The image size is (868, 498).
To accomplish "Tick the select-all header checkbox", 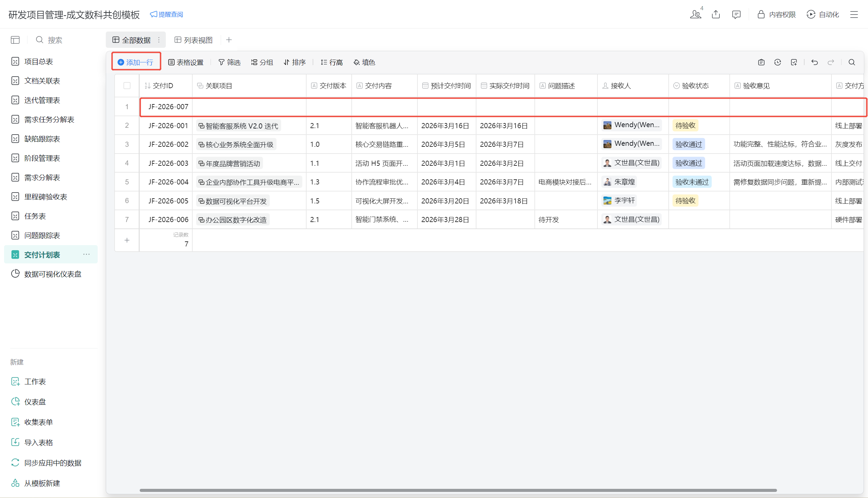I will [127, 85].
